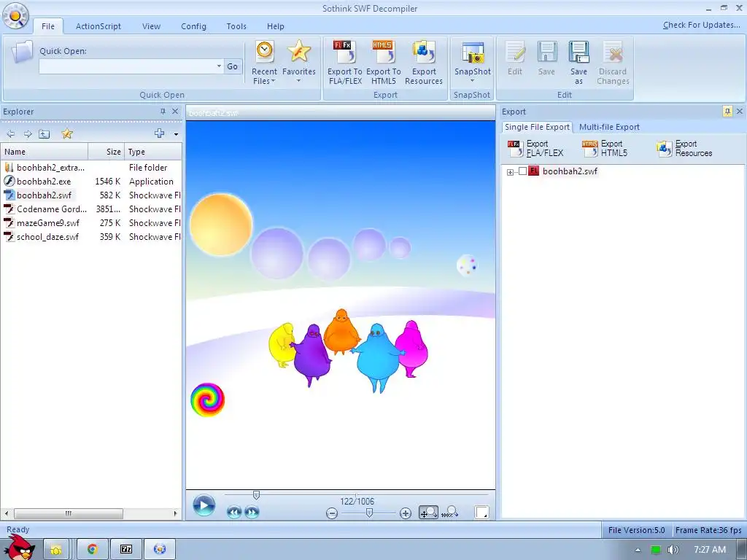Click the Save as ribbon icon
Image resolution: width=747 pixels, height=560 pixels.
click(x=578, y=63)
